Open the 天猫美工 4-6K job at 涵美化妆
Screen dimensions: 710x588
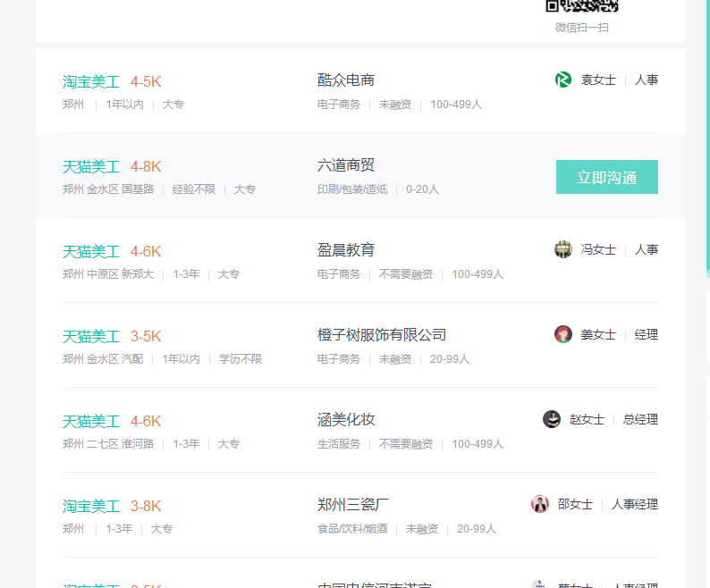click(x=91, y=422)
